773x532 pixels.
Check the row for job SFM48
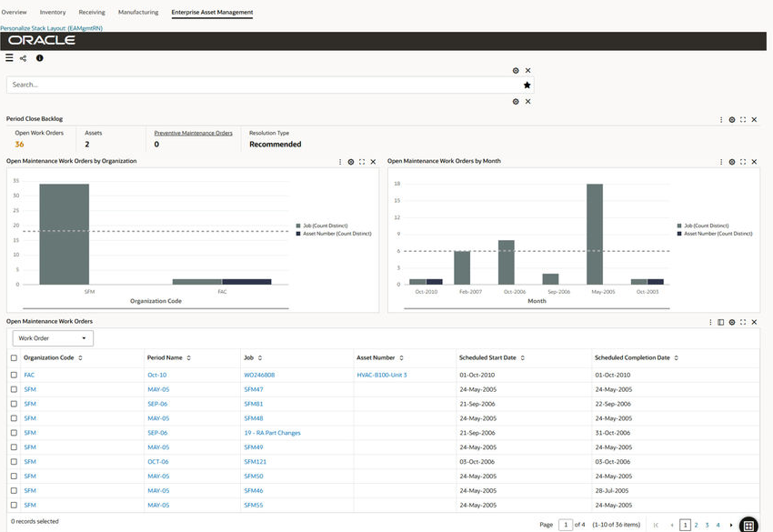point(14,418)
